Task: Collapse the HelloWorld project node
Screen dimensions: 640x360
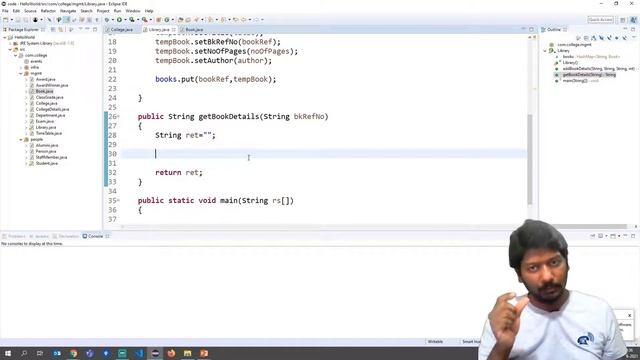Action: click(5, 37)
